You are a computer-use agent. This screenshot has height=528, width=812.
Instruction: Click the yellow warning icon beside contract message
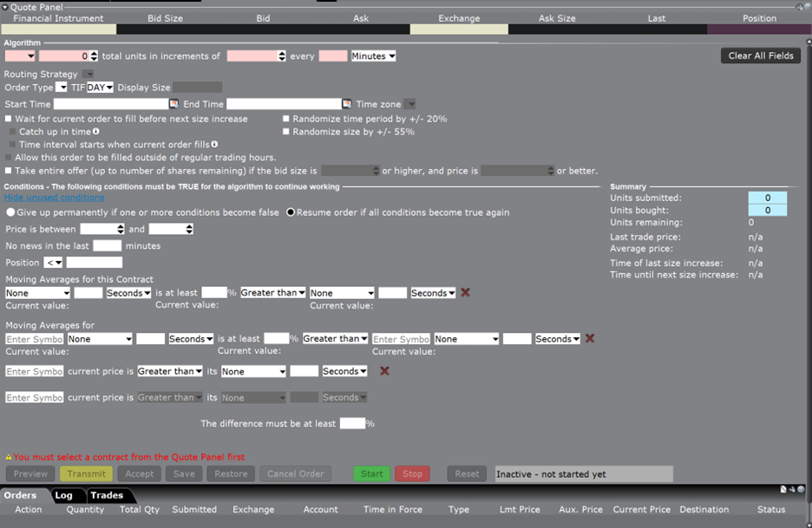pyautogui.click(x=9, y=457)
